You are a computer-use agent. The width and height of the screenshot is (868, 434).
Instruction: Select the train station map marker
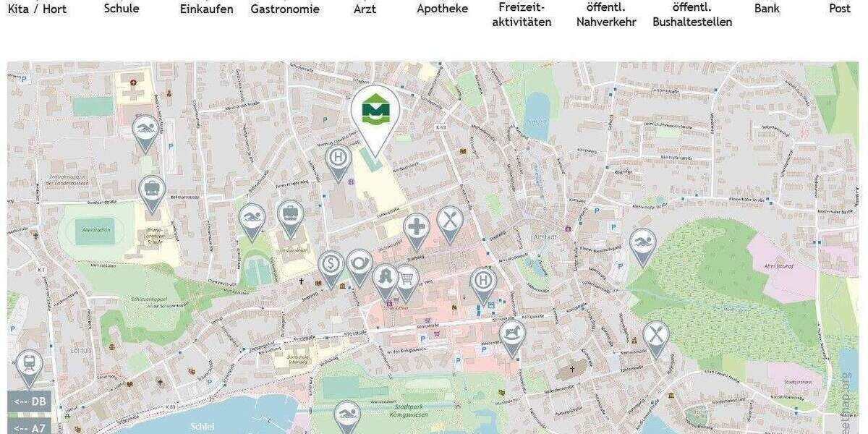[30, 367]
